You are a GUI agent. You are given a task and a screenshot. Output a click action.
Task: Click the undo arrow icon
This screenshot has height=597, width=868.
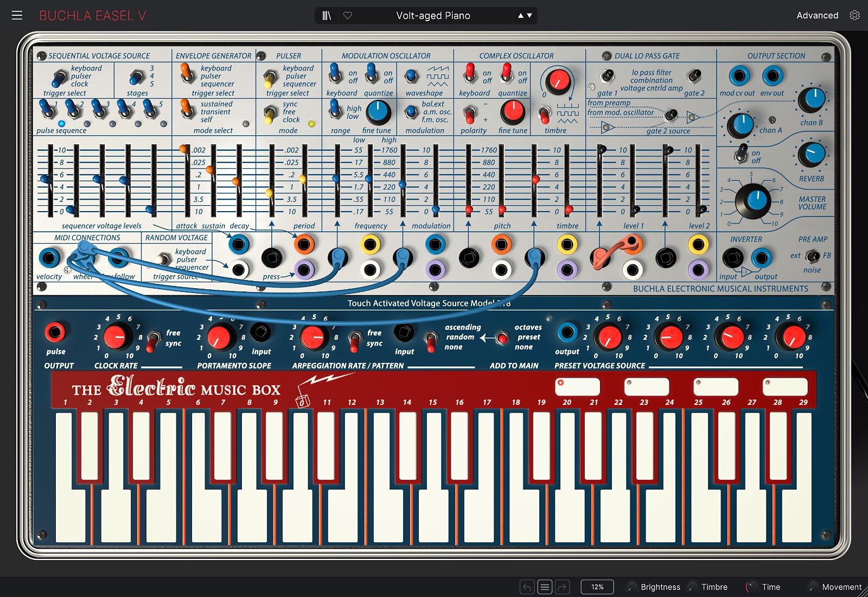[x=527, y=587]
